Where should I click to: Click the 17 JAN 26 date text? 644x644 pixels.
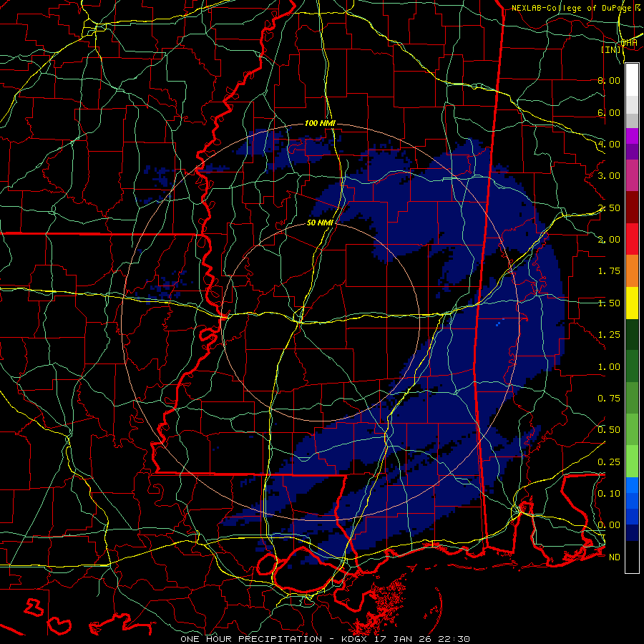pyautogui.click(x=404, y=639)
